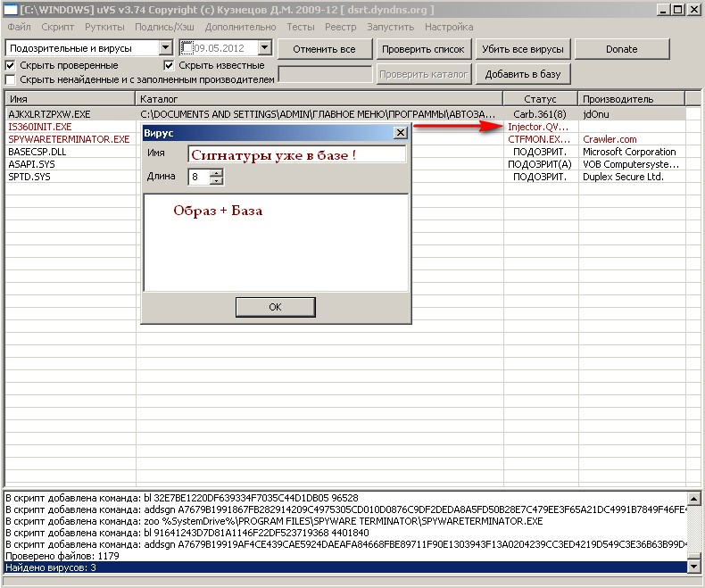The width and height of the screenshot is (705, 588).
Task: Decrease the Длина value with the down arrow
Action: [216, 181]
